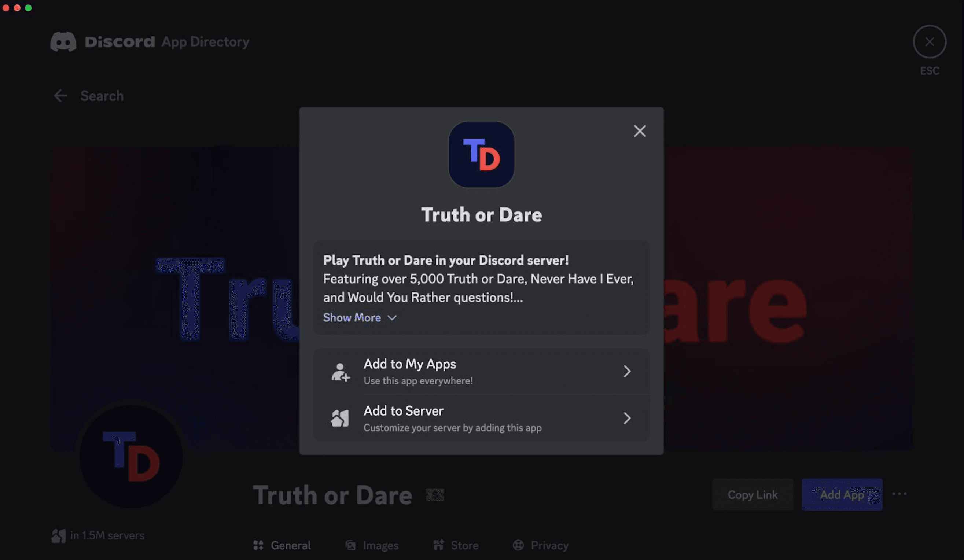The width and height of the screenshot is (964, 560).
Task: Open the Store tab
Action: 456,545
